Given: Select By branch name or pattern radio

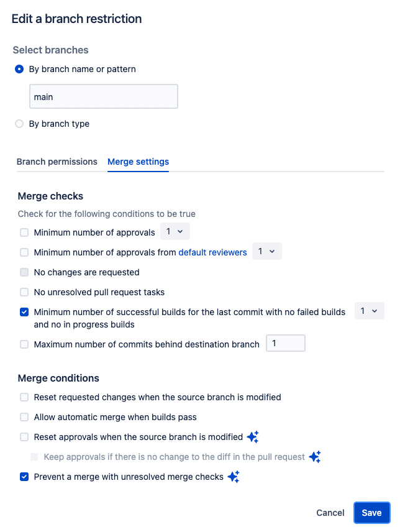Looking at the screenshot, I should (19, 69).
